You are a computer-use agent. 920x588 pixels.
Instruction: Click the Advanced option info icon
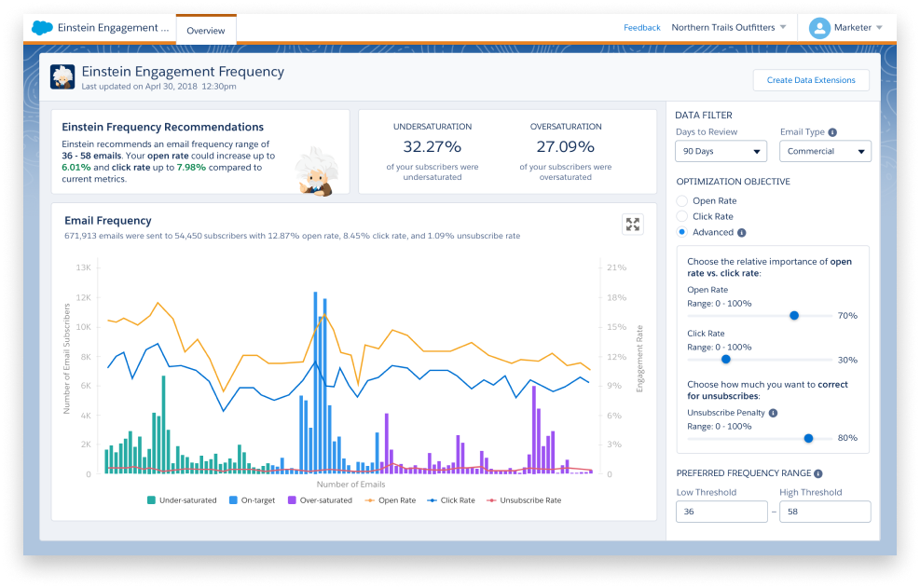click(x=742, y=233)
